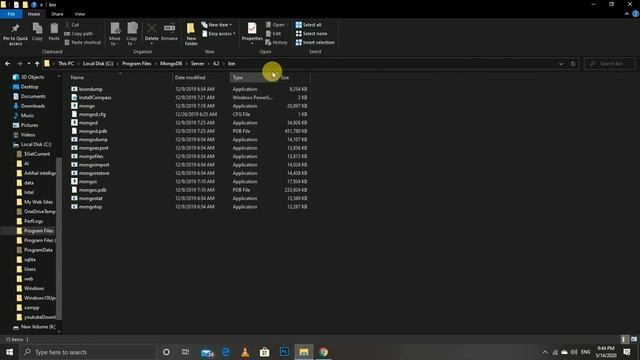The width and height of the screenshot is (640, 360).
Task: Open Properties from the ribbon
Action: (x=252, y=33)
